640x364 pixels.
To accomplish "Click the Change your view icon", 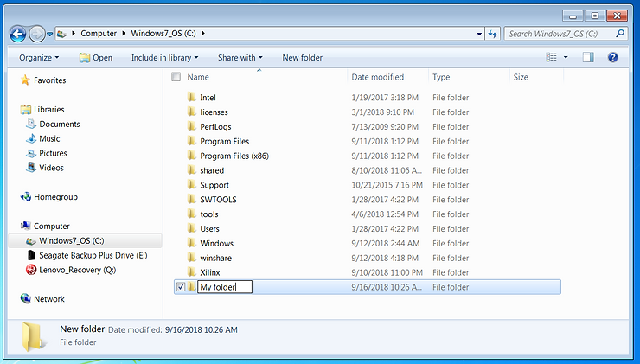I will (552, 57).
